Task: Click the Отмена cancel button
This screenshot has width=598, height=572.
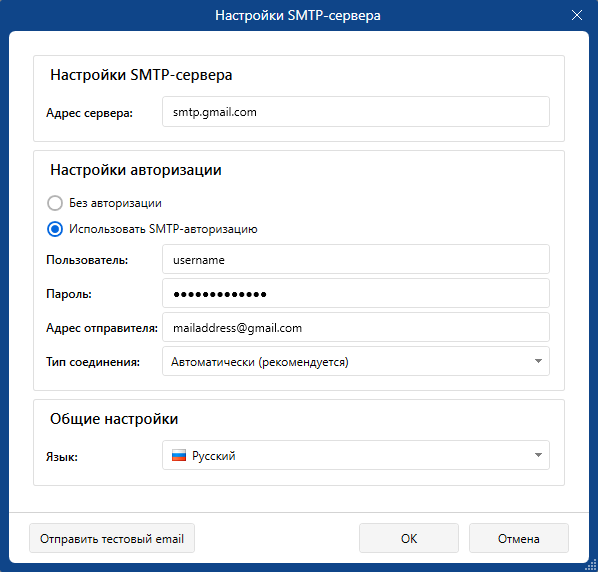Action: (x=519, y=538)
